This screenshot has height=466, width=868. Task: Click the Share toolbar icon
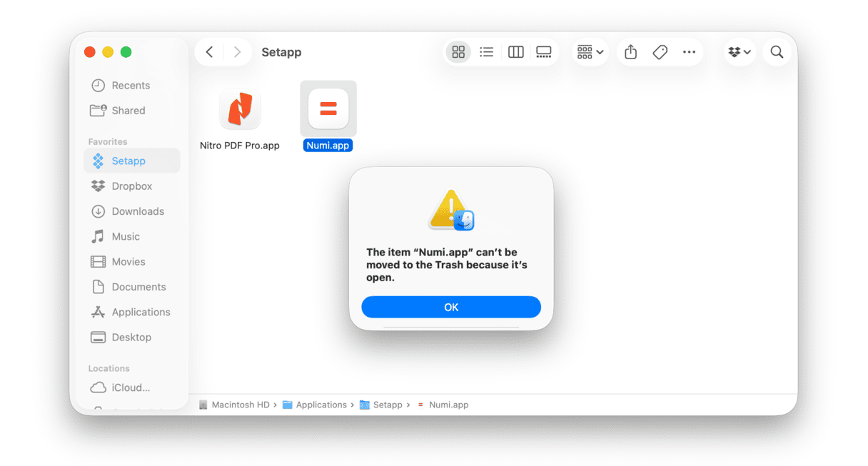(x=630, y=52)
